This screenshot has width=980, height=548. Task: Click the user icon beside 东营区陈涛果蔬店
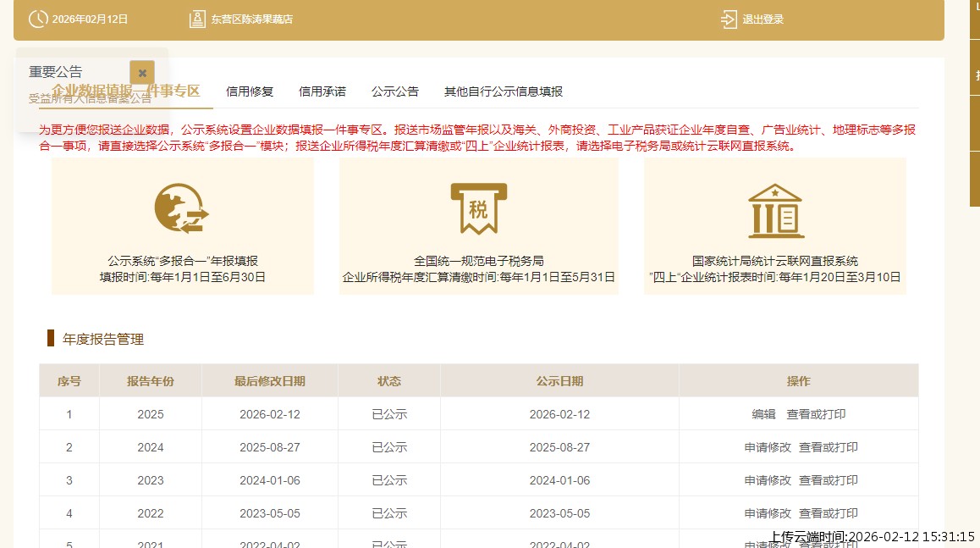pos(196,19)
